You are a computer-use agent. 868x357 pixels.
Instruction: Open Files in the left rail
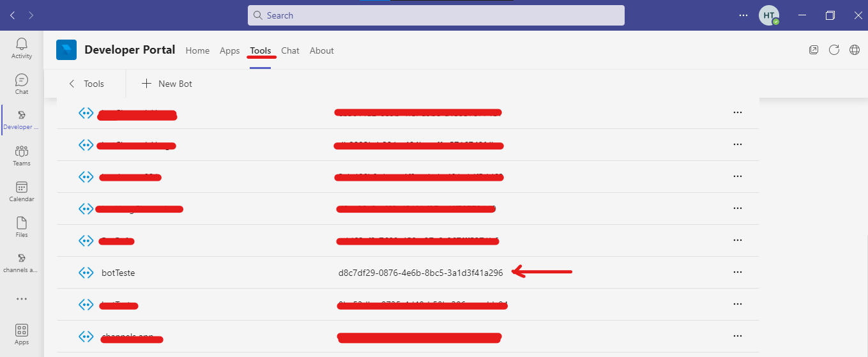[22, 227]
